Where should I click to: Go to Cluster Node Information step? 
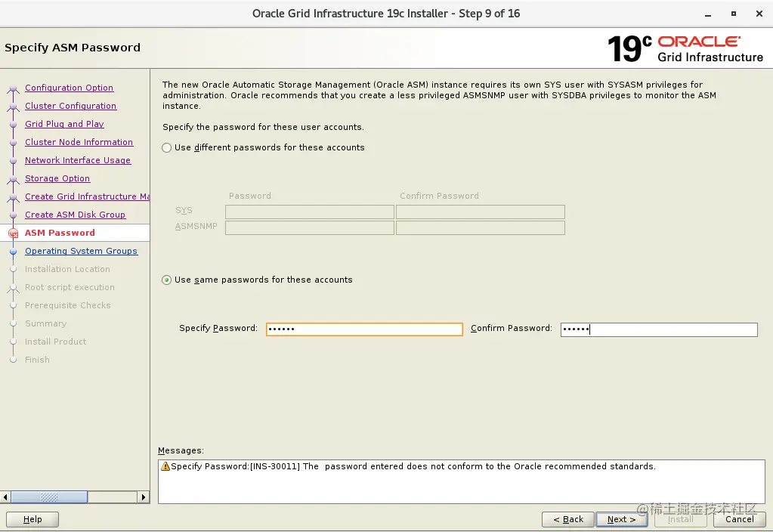pyautogui.click(x=79, y=143)
